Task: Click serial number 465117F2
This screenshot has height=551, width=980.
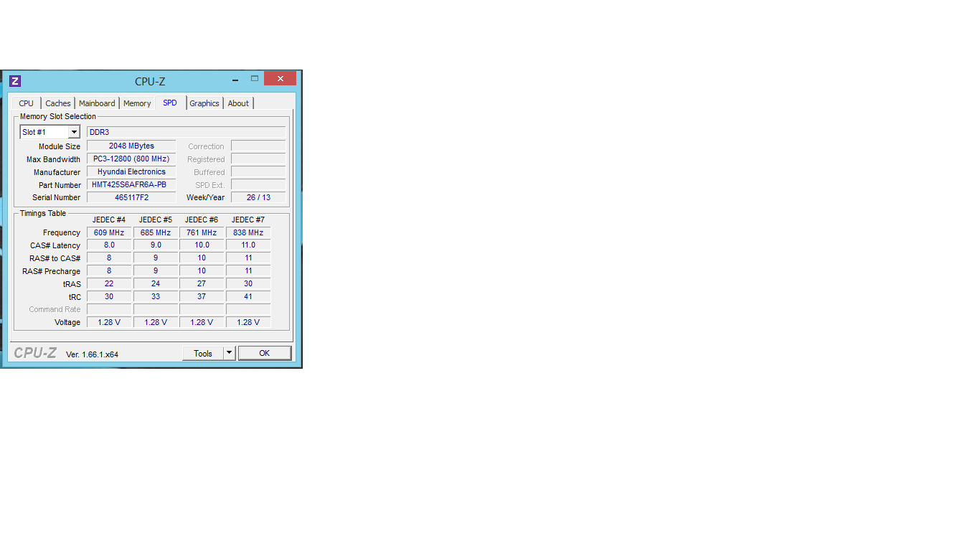Action: 131,197
